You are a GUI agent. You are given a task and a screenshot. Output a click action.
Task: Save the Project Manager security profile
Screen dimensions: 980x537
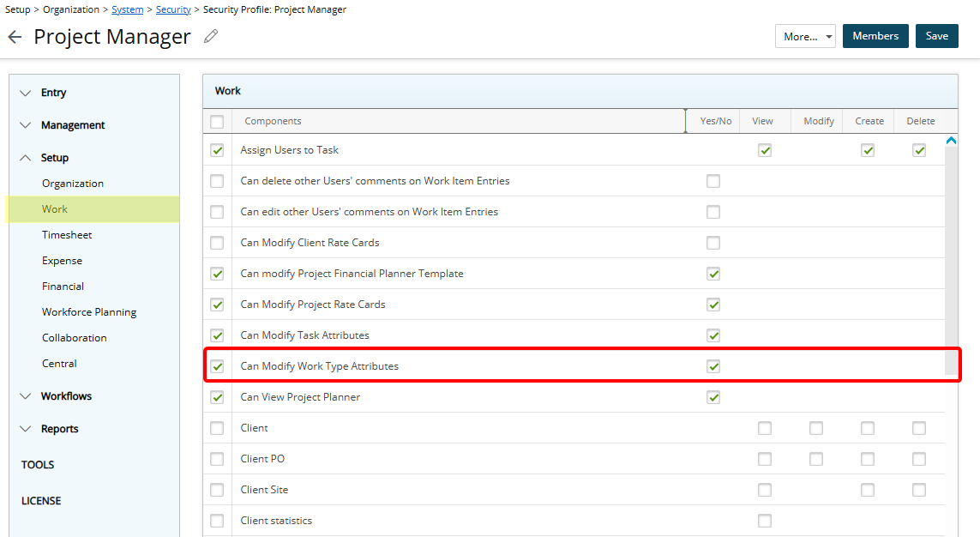pyautogui.click(x=936, y=36)
